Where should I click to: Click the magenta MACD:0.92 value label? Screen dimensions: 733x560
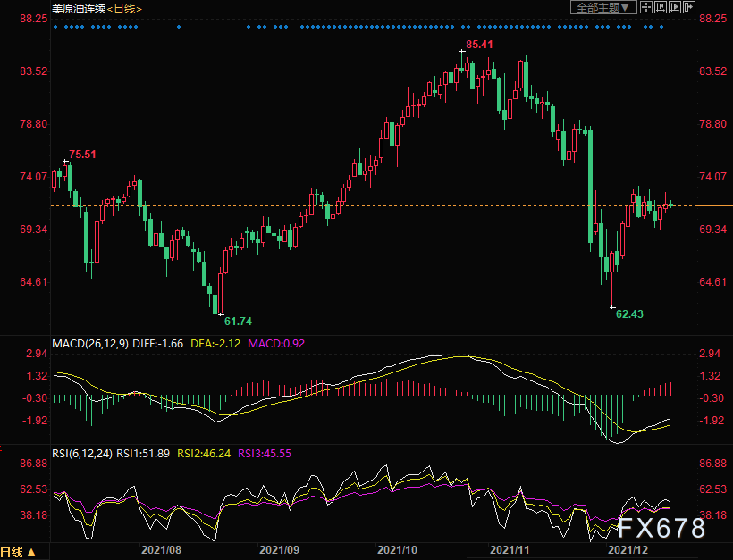[276, 343]
